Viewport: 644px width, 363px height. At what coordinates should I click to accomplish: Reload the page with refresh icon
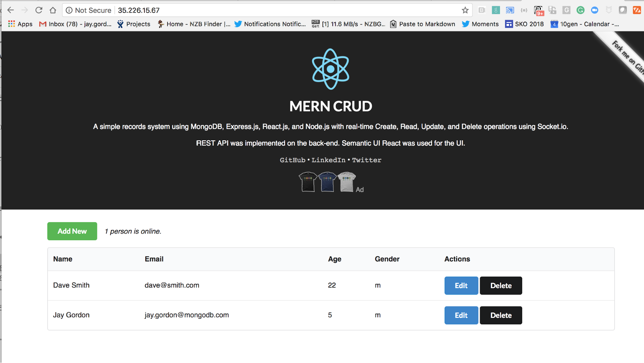click(x=39, y=10)
